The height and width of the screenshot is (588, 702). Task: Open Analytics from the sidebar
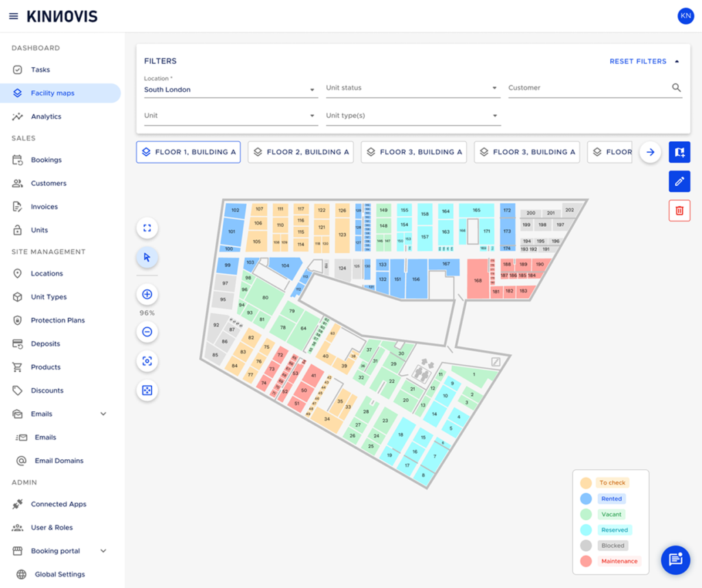(x=46, y=117)
